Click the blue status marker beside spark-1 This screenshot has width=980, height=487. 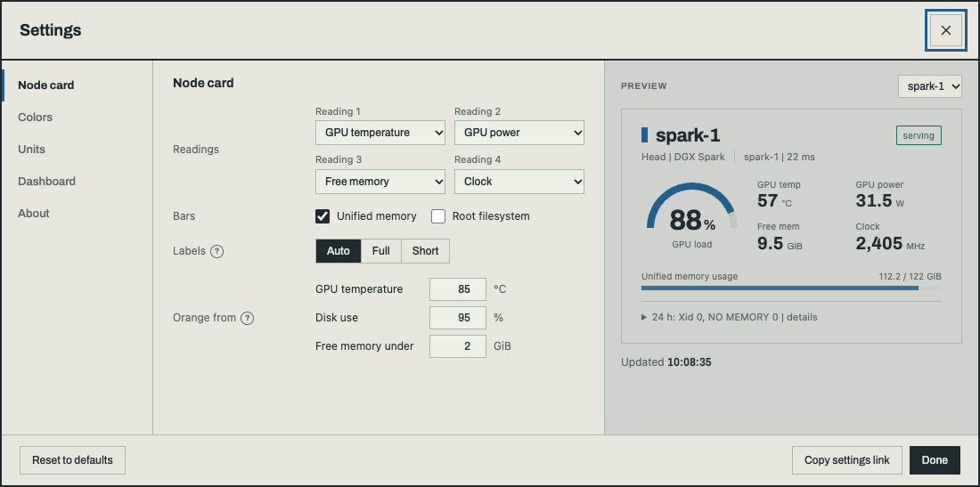pos(644,134)
